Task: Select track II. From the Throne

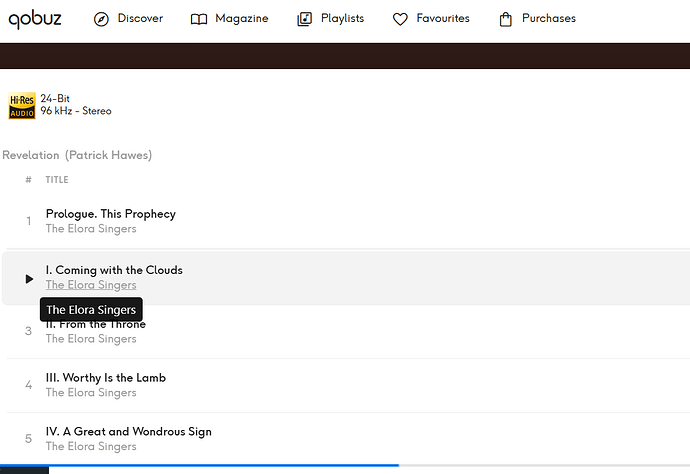Action: 96,324
